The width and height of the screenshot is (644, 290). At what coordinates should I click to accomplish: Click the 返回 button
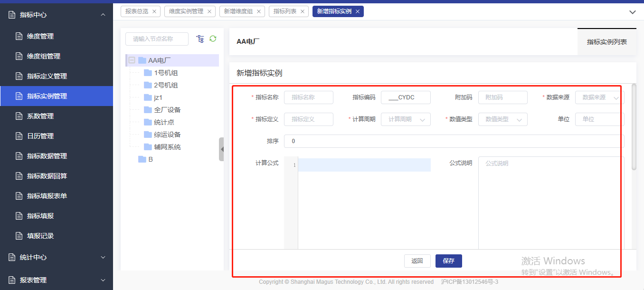(x=417, y=261)
